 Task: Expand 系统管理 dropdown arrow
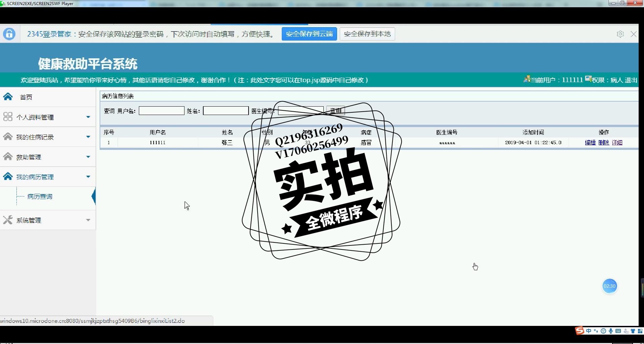click(88, 220)
